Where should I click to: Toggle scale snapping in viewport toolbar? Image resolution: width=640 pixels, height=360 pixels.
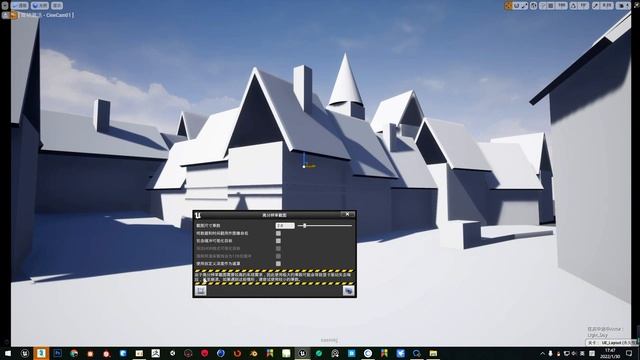[x=596, y=6]
